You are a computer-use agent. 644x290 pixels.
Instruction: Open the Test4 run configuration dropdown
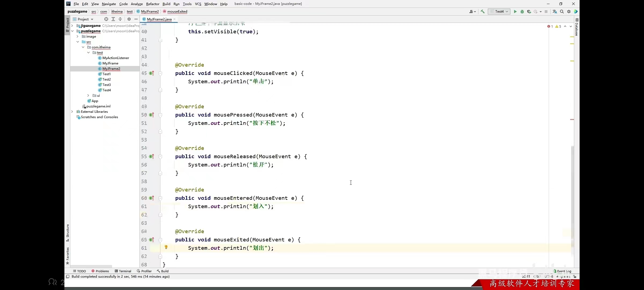click(x=499, y=12)
